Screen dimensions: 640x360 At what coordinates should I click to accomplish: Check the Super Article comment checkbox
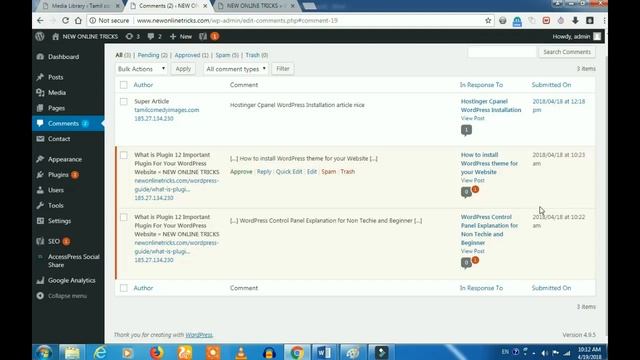click(x=124, y=101)
